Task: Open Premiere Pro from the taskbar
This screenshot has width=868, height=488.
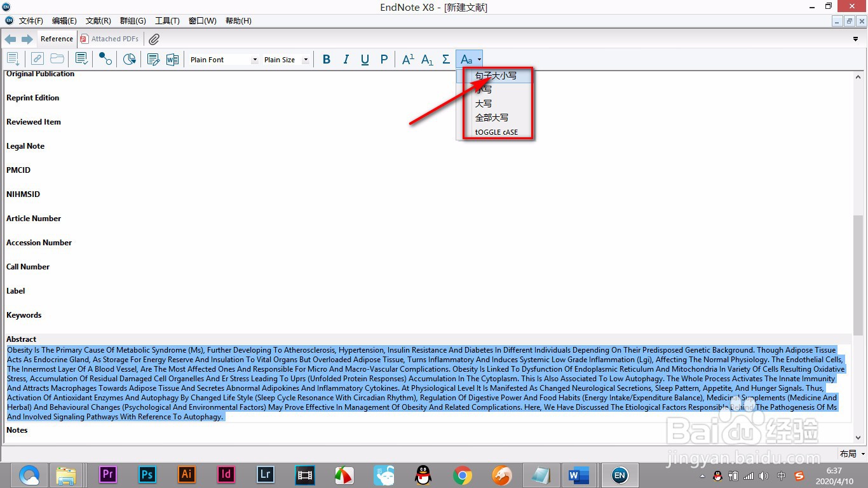Action: click(108, 475)
